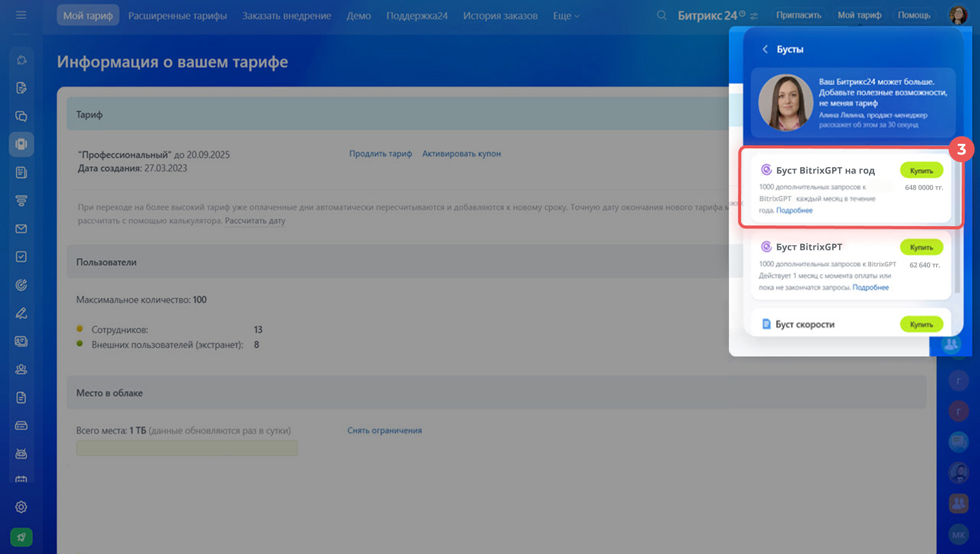Switch to the История заказов tab
Viewport: 980px width, 554px height.
pyautogui.click(x=500, y=16)
